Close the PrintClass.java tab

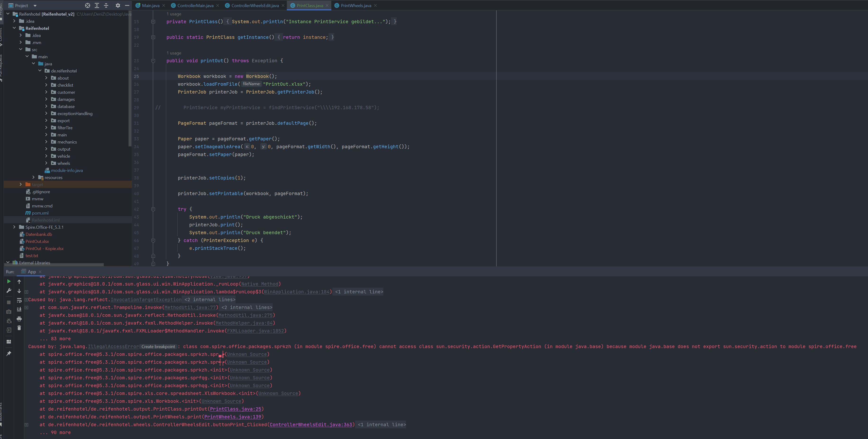(327, 5)
